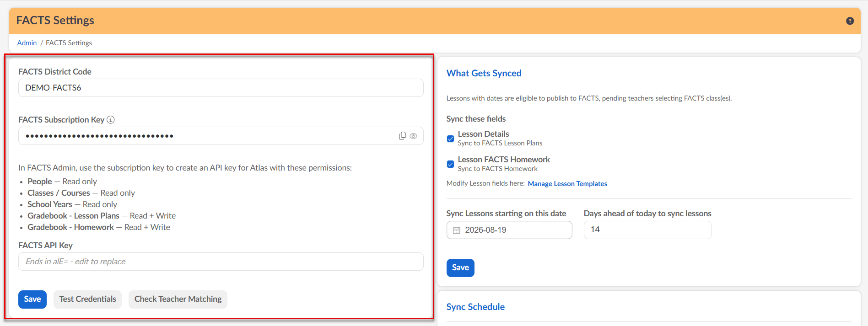Viewport: 868px width, 326px height.
Task: Go to the Admin breadcrumb link
Action: (x=27, y=43)
